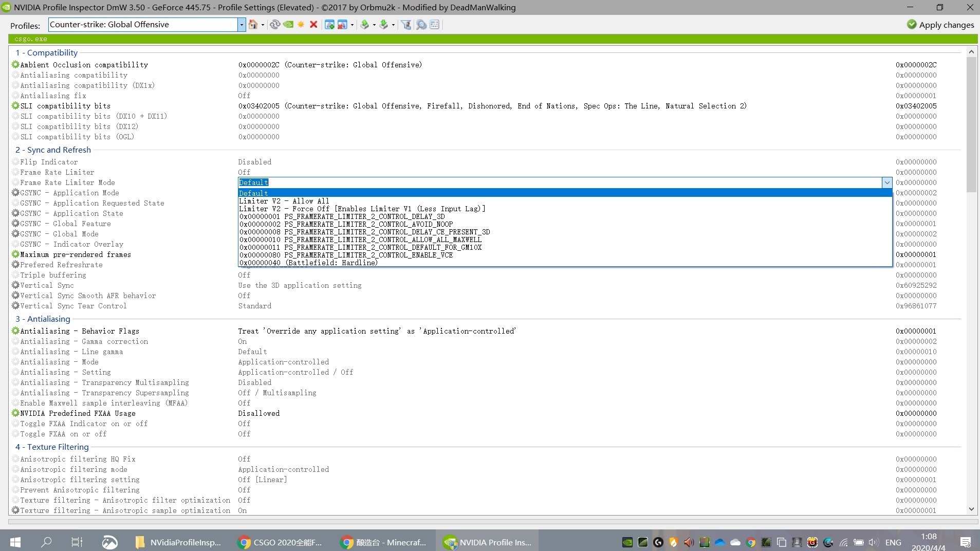Screen dimensions: 980x551
Task: Open CSGO Chrome window in taskbar
Action: (x=281, y=542)
